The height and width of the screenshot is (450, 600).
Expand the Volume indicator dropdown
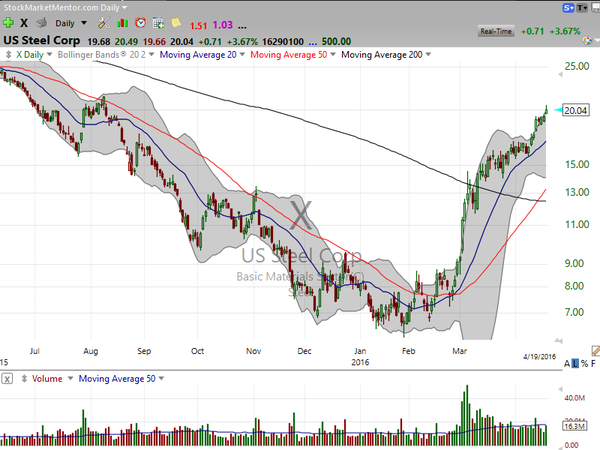click(70, 378)
